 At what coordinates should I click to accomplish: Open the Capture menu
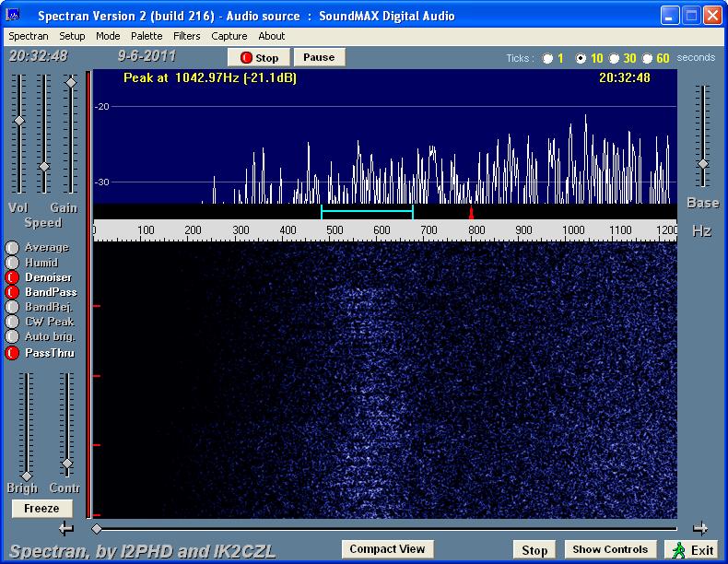pos(229,36)
